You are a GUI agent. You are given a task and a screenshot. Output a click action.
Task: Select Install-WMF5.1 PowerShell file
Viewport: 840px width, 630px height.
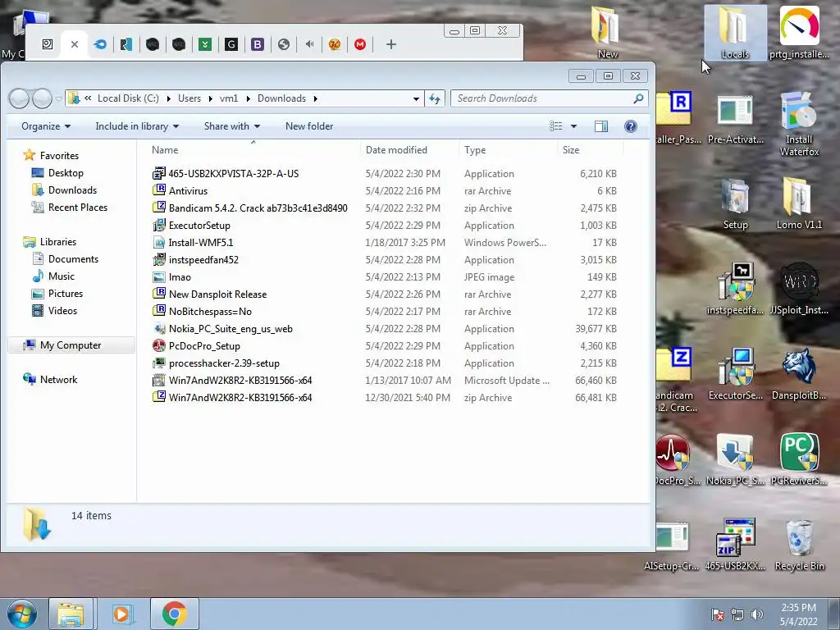point(201,243)
